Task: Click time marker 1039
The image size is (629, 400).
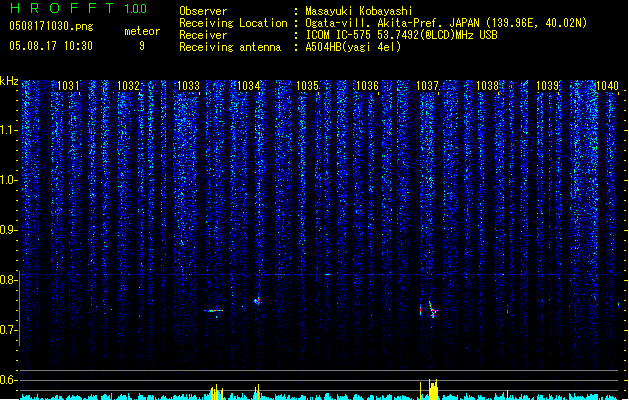Action: click(547, 86)
